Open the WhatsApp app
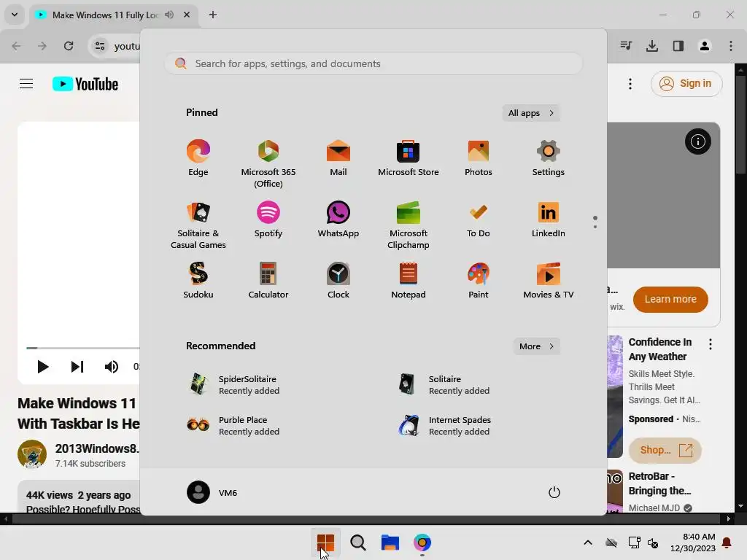Viewport: 747px width, 560px height. pyautogui.click(x=338, y=219)
